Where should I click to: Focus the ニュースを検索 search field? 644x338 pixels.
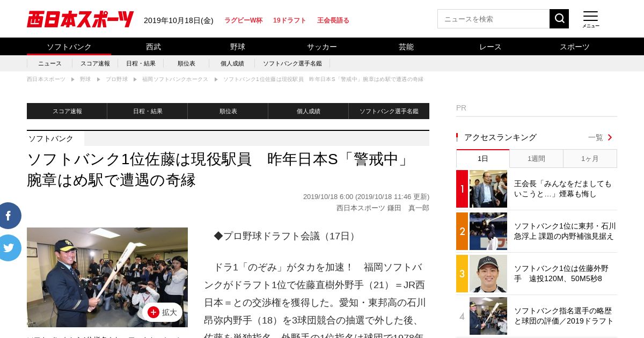[x=493, y=19]
